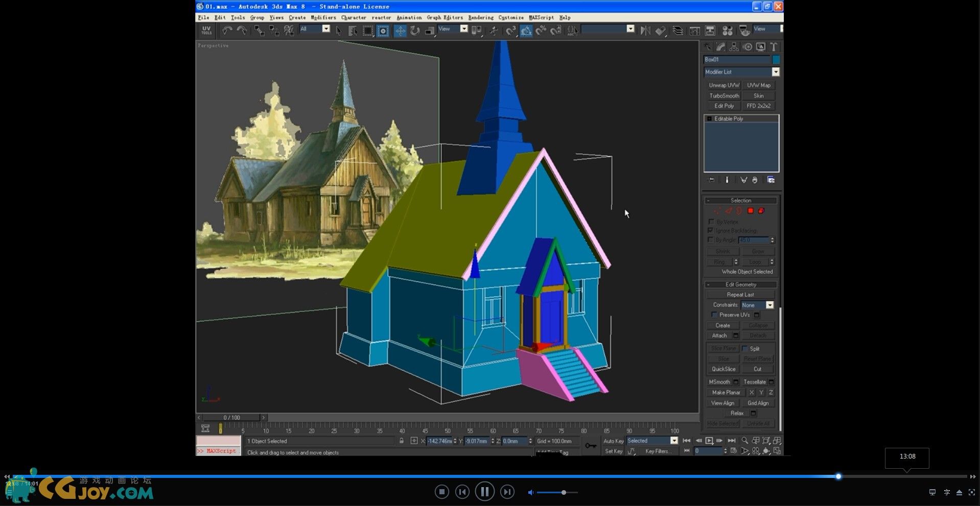Open the Customize menu
This screenshot has height=506, width=980.
click(x=511, y=17)
